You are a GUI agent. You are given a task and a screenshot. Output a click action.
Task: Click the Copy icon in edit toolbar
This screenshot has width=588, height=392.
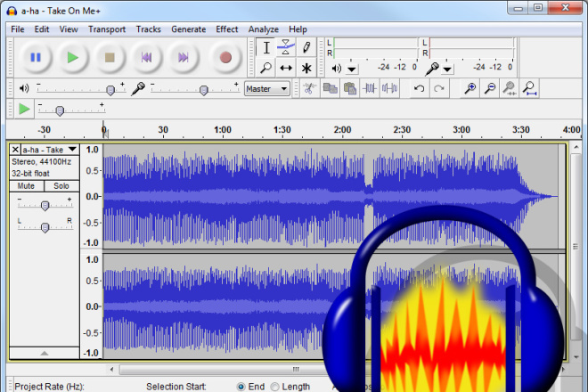coord(330,88)
